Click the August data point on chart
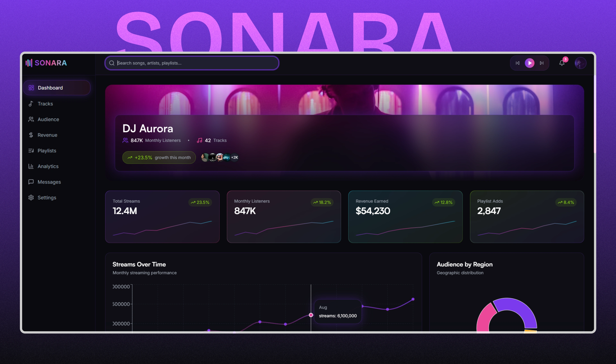 click(311, 315)
